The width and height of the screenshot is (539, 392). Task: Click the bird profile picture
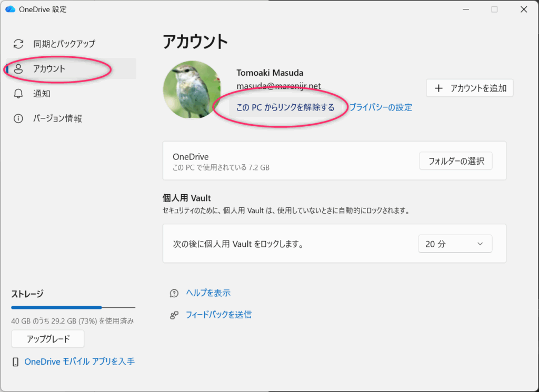[192, 89]
